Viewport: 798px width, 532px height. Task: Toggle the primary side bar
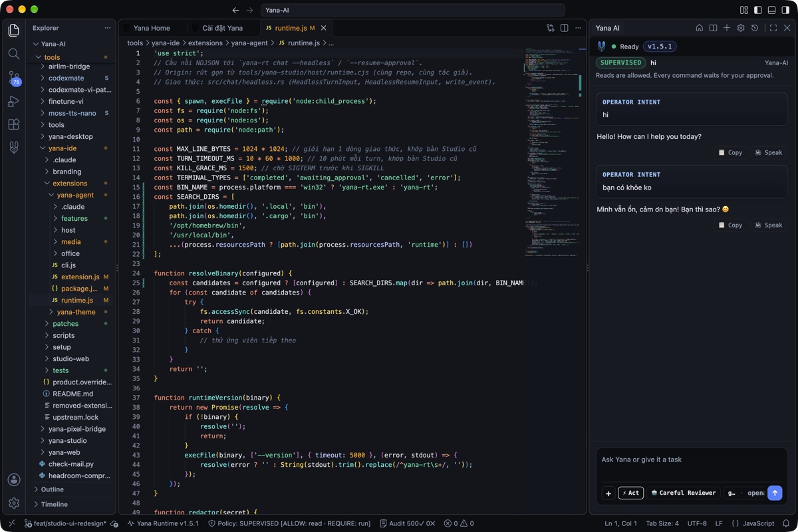tap(757, 10)
